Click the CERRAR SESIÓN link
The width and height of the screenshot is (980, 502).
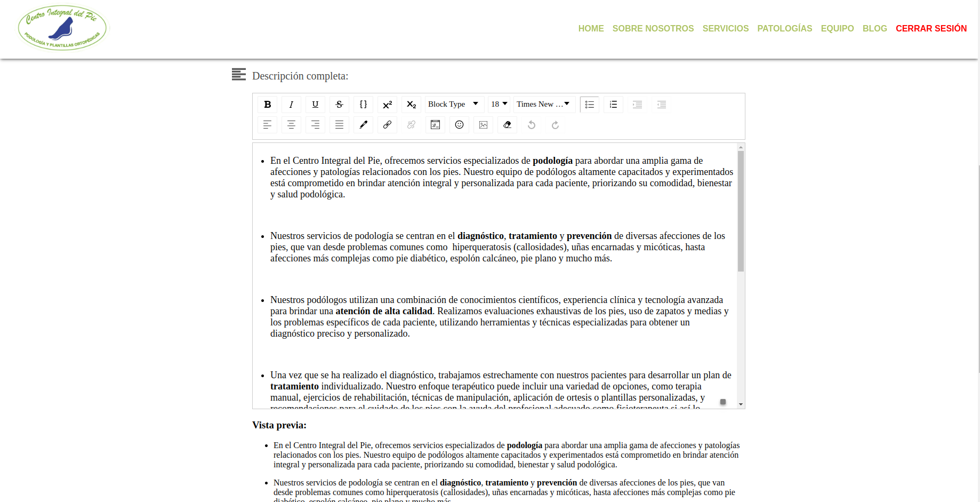click(x=931, y=29)
